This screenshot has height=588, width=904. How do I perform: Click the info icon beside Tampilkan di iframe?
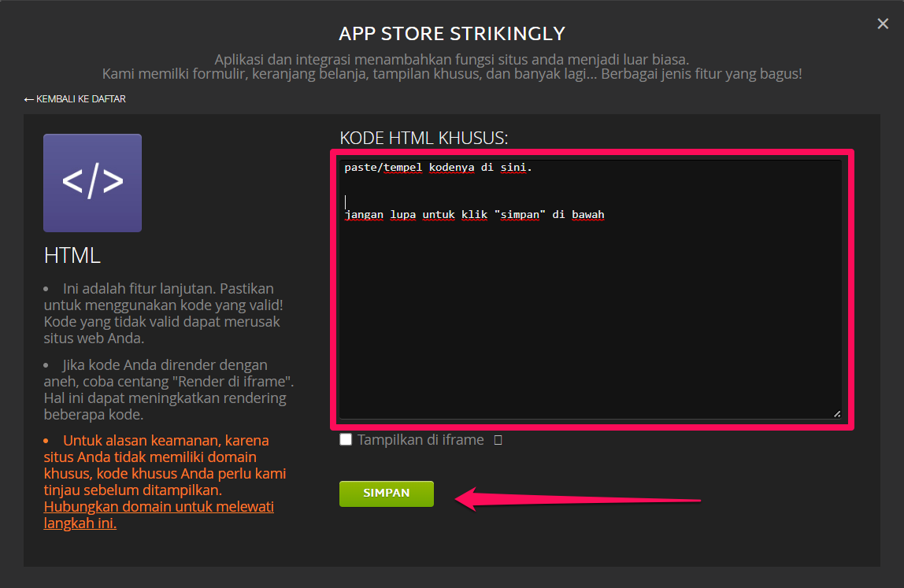(498, 440)
